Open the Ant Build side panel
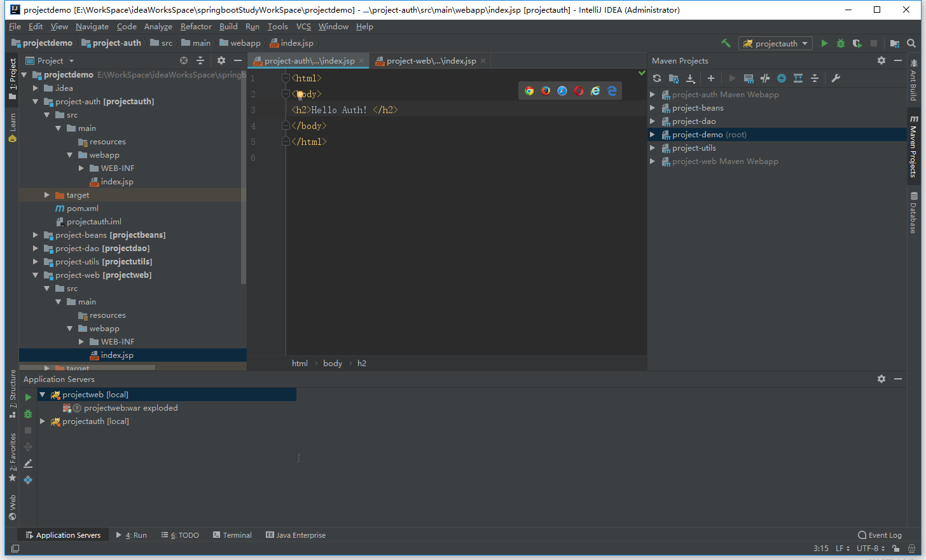This screenshot has width=926, height=560. tap(913, 80)
